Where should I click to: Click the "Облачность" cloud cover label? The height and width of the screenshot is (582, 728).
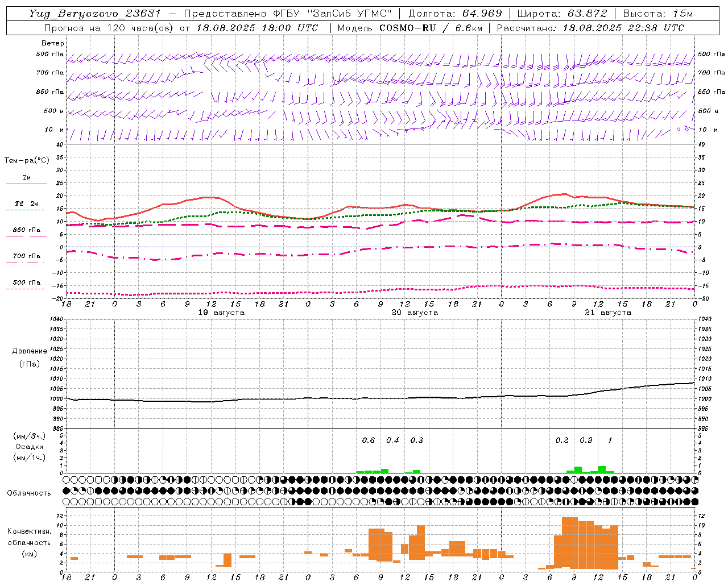point(29,493)
